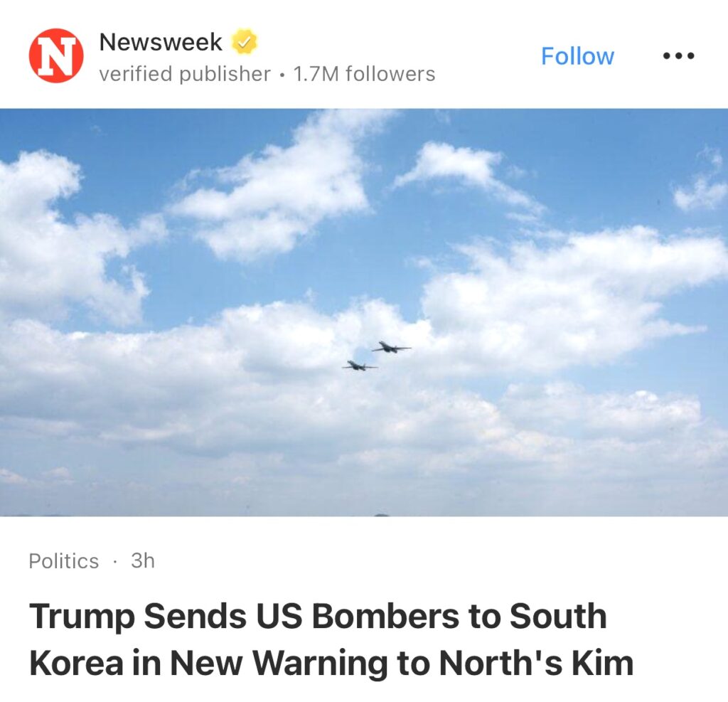The image size is (728, 702).
Task: Click the "verified publisher" label
Action: pyautogui.click(x=185, y=74)
